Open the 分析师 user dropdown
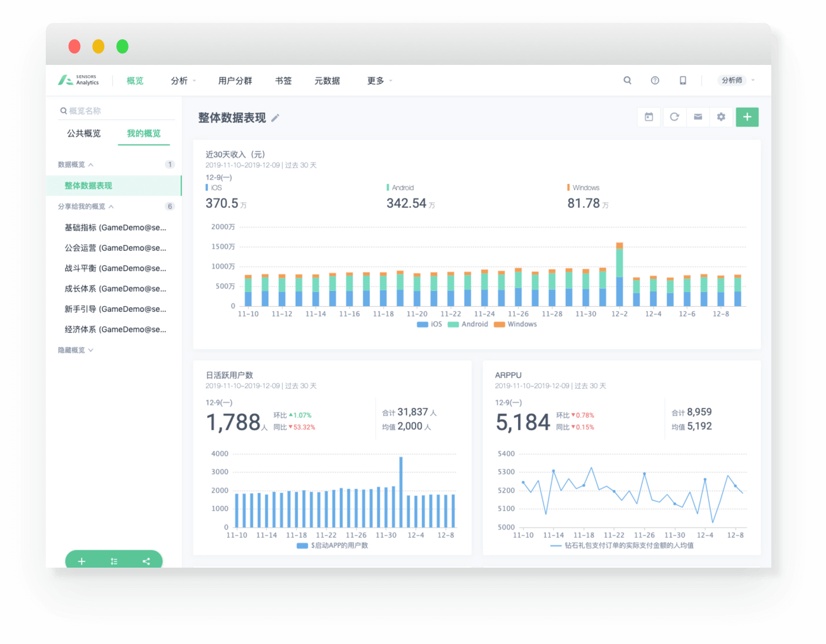Image resolution: width=826 pixels, height=644 pixels. (737, 80)
